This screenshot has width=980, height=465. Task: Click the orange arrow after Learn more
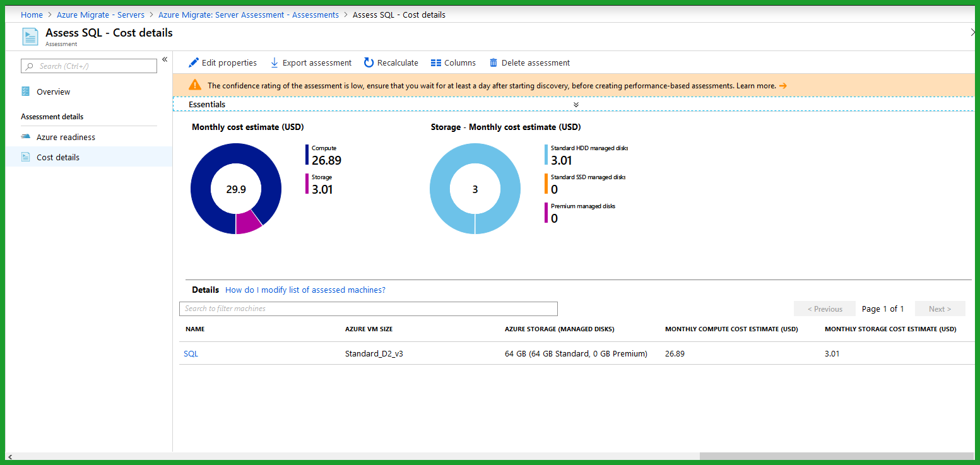pyautogui.click(x=783, y=86)
